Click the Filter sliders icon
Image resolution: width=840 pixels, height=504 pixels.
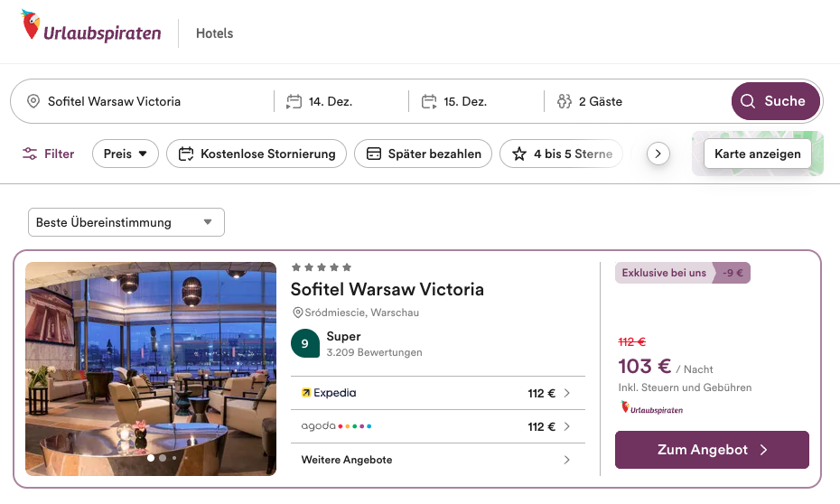[31, 154]
